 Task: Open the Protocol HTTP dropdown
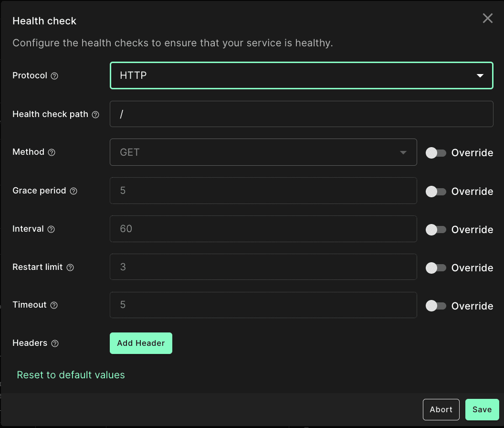[x=301, y=75]
